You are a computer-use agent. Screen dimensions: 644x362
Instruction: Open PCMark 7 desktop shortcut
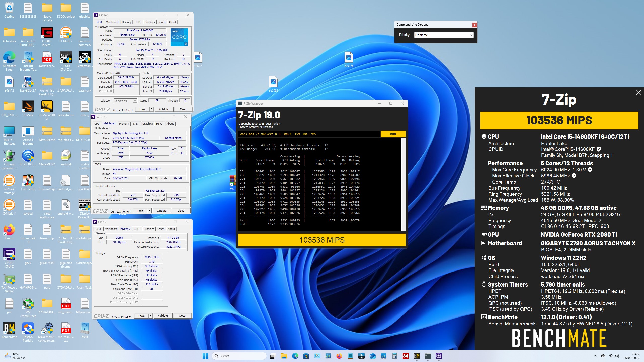pyautogui.click(x=66, y=35)
